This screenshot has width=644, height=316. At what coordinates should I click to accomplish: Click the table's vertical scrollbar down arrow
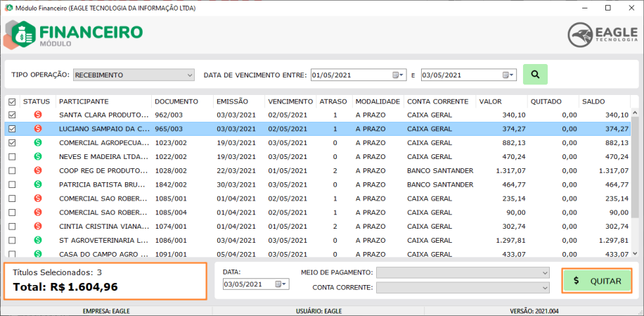click(636, 253)
